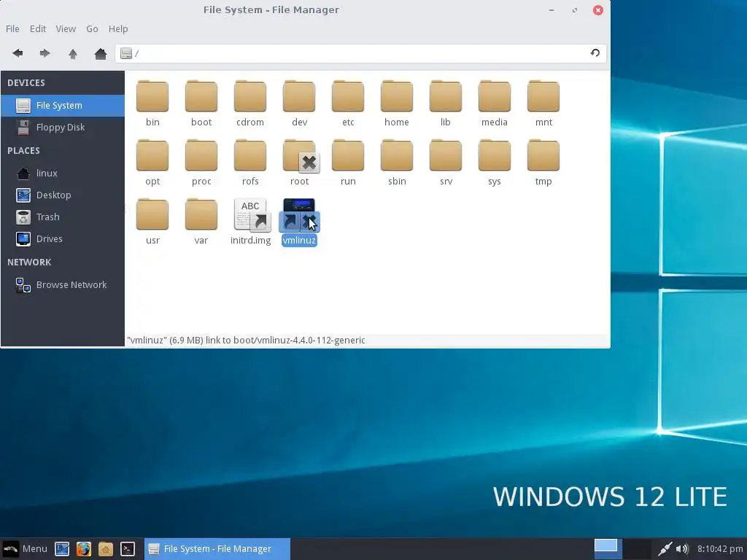
Task: Open the Edit menu
Action: [x=38, y=28]
